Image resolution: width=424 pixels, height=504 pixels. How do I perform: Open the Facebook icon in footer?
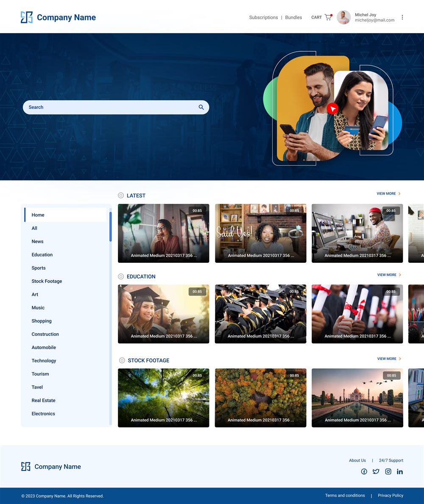364,471
